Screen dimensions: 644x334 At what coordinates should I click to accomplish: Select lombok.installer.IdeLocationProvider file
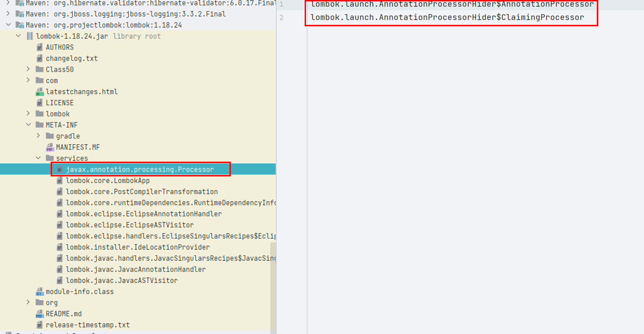coord(138,247)
